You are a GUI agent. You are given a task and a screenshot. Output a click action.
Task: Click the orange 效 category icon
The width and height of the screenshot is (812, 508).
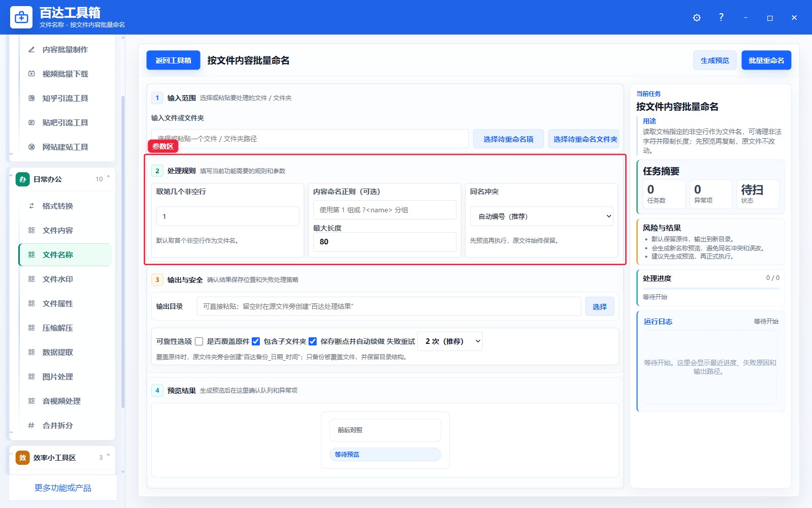coord(23,458)
